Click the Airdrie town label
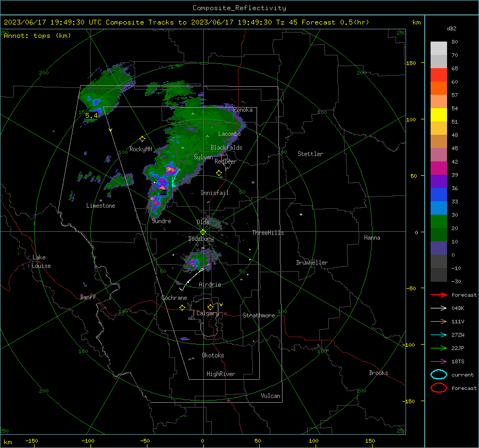This screenshot has height=448, width=479. coord(210,284)
